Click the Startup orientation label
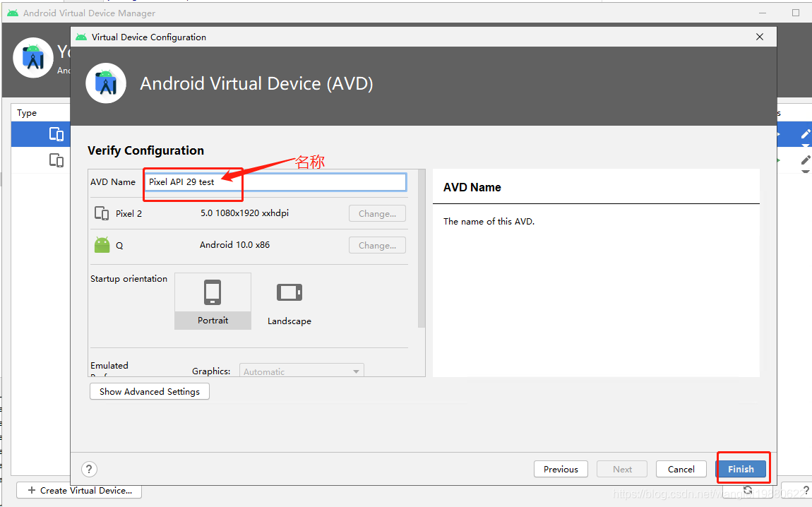The image size is (812, 507). pos(129,279)
